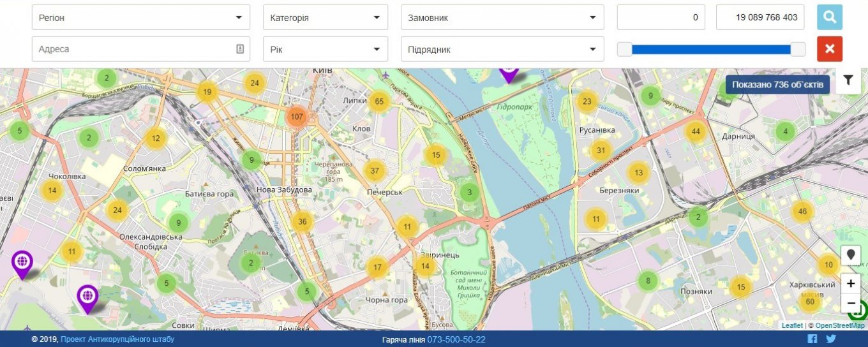The image size is (868, 347).
Task: Expand the Замовник dropdown
Action: click(x=502, y=17)
